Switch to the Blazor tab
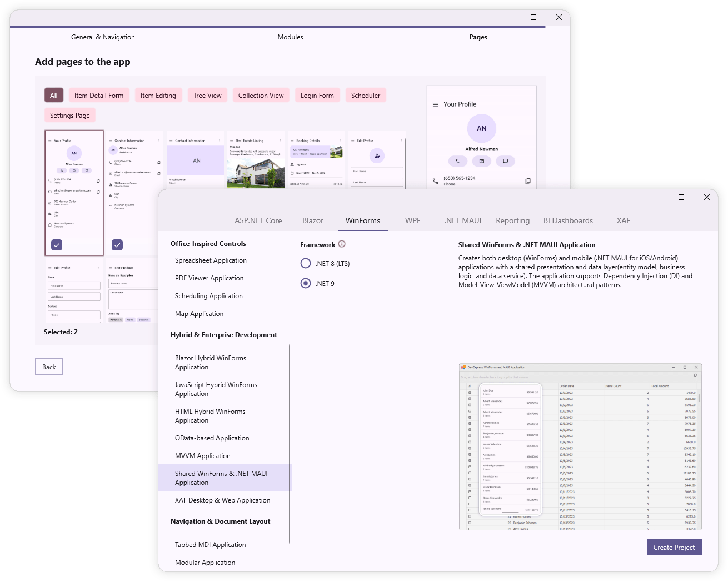This screenshot has height=582, width=728. pos(313,220)
